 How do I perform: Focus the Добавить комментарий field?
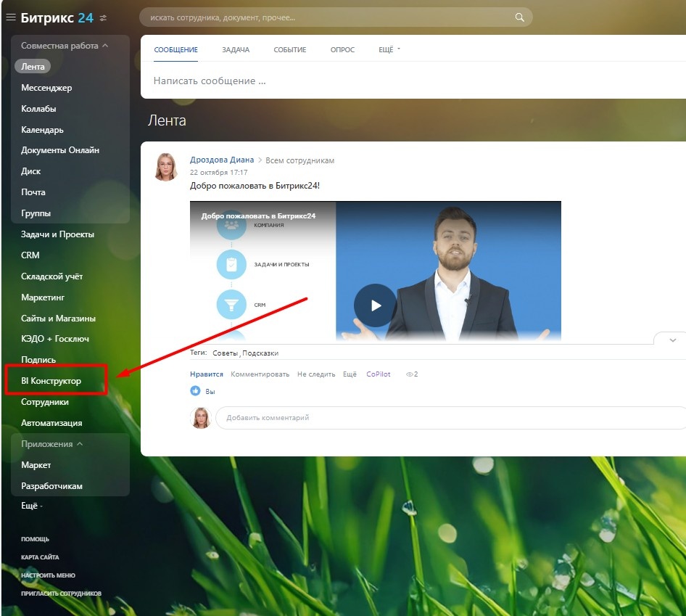click(x=450, y=418)
